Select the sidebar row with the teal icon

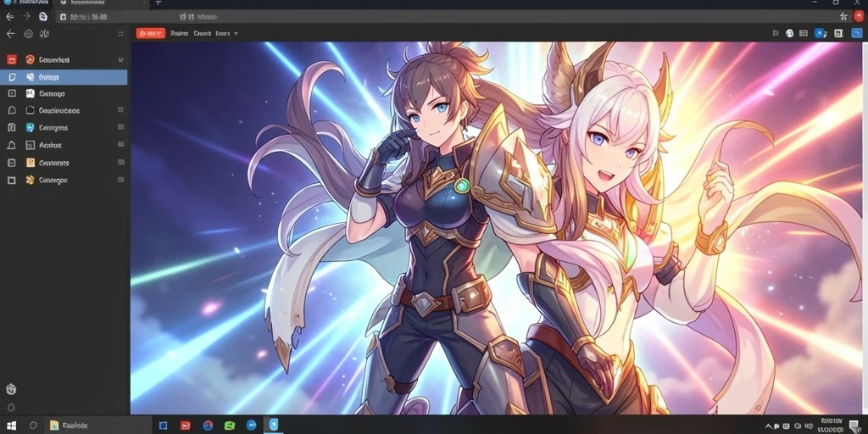coord(64,128)
